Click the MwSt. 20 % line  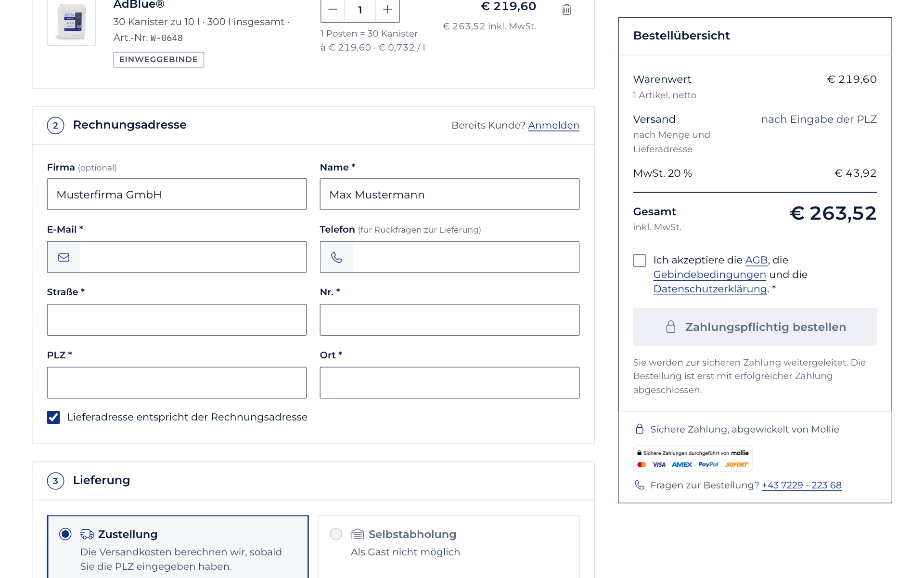[755, 173]
